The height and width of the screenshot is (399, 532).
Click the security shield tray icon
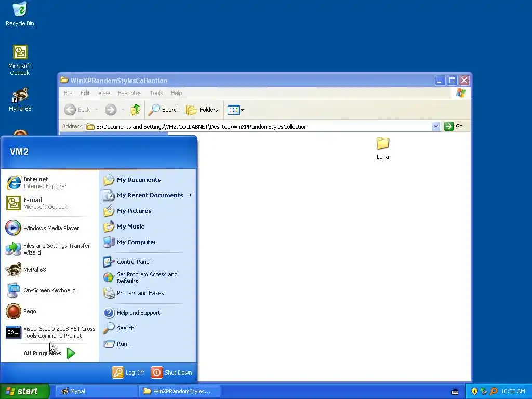[474, 391]
